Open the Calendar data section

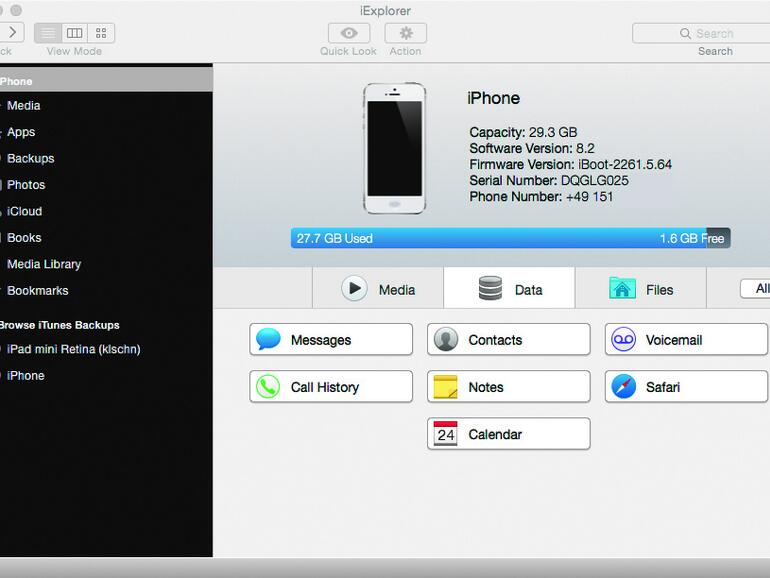(x=509, y=434)
